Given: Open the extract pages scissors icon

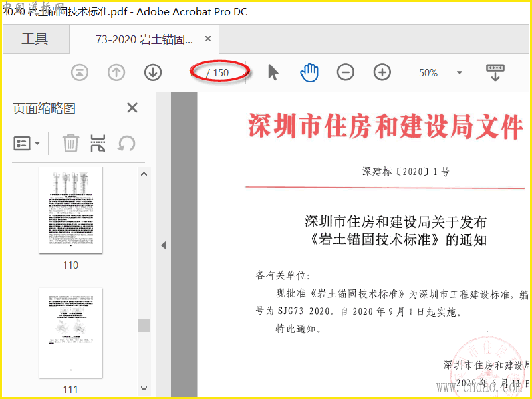Looking at the screenshot, I should [x=98, y=143].
